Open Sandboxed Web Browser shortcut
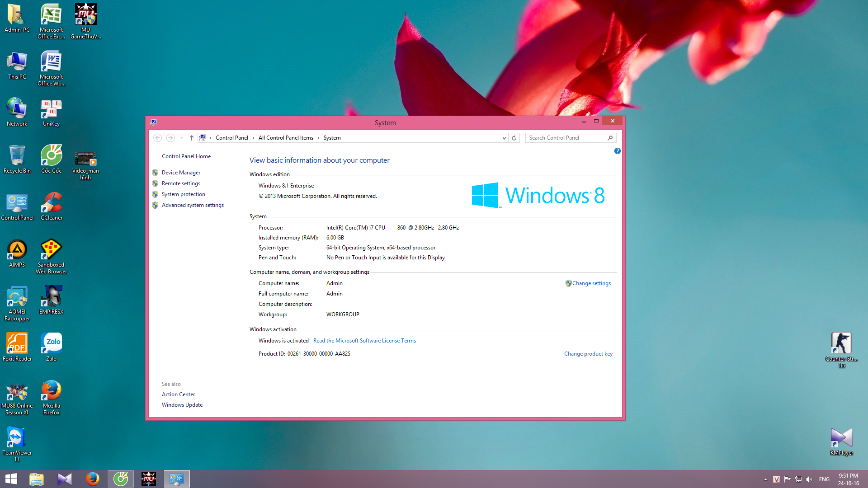The image size is (868, 488). 51,257
